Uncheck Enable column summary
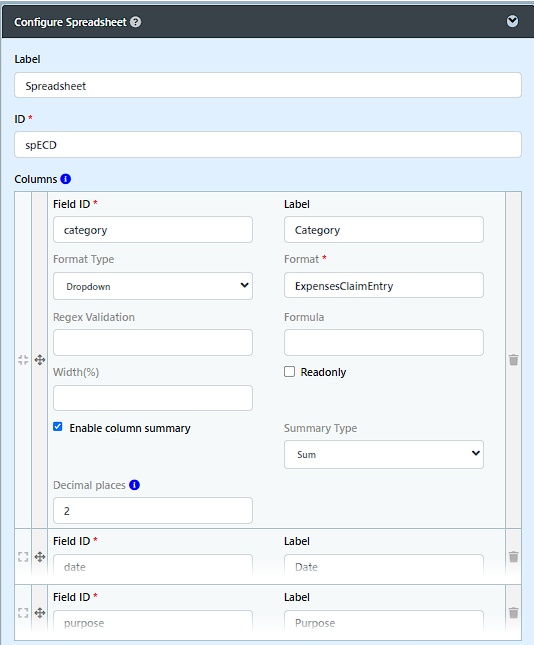Viewport: 534px width, 645px height. (58, 427)
